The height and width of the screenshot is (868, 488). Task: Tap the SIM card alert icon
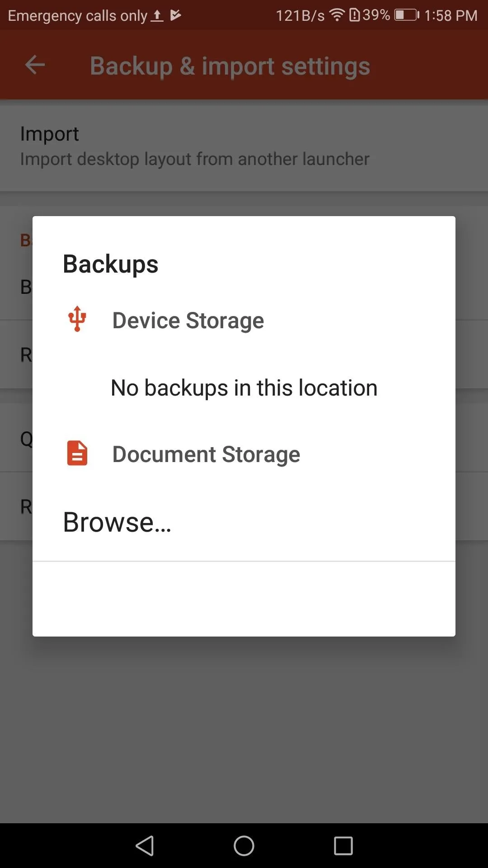tap(355, 15)
